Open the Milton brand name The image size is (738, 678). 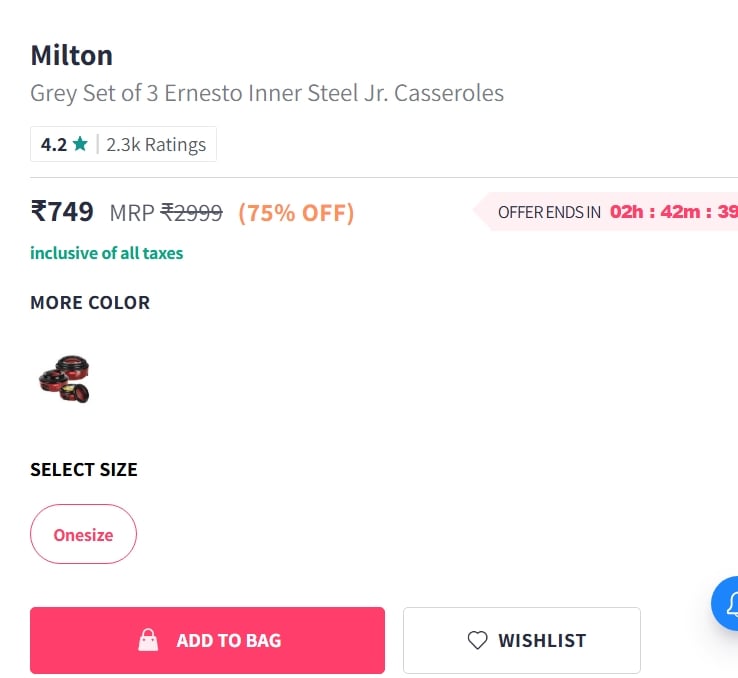[x=72, y=55]
